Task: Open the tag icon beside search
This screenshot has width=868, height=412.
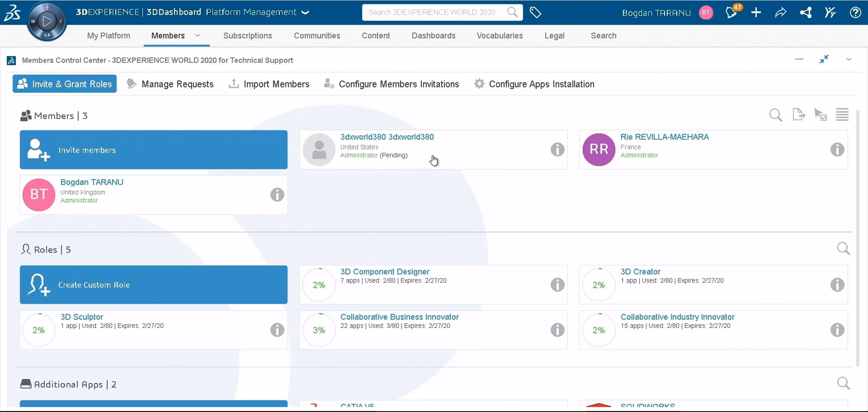Action: click(x=535, y=12)
